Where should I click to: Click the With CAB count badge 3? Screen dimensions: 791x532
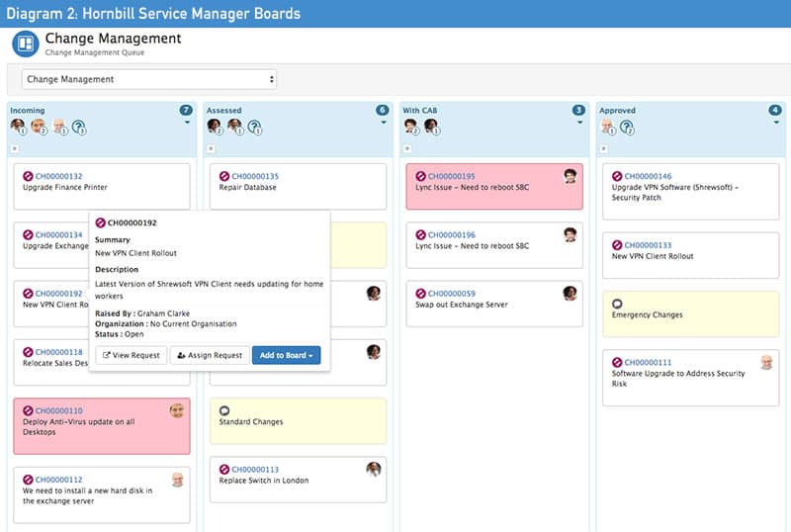578,110
